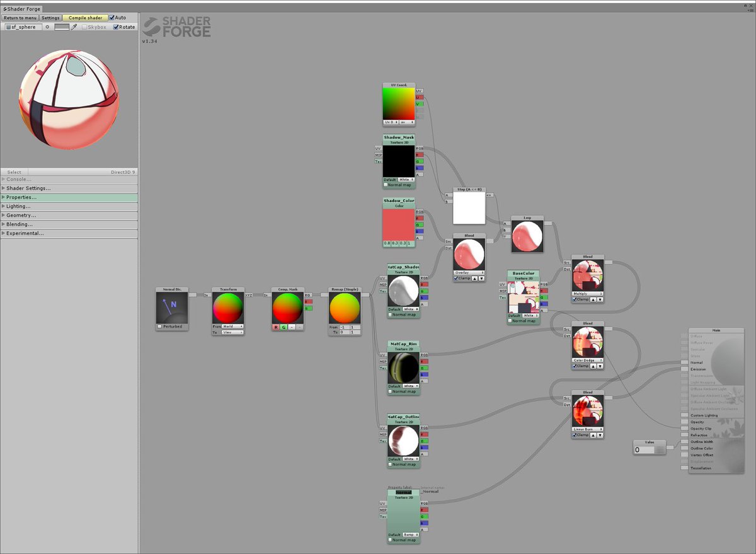Toggle the R channel on Comp. Mask node
The image size is (756, 554).
(x=276, y=327)
